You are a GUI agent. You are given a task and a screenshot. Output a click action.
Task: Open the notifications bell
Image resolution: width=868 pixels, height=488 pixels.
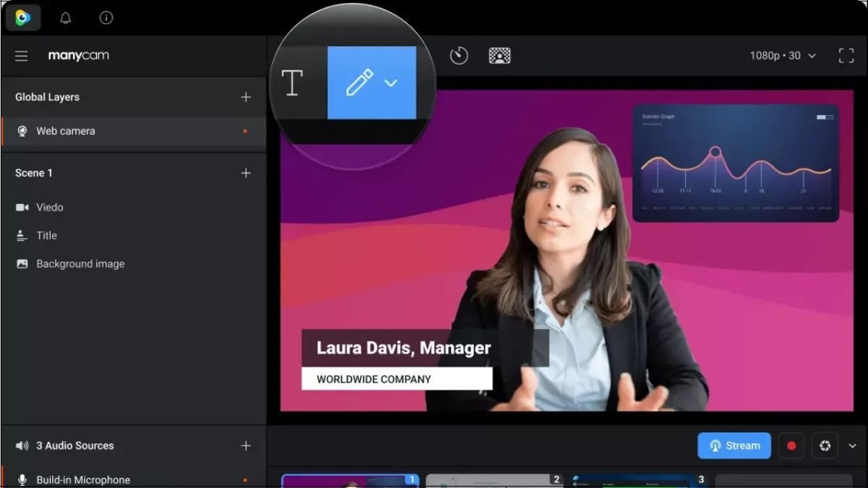point(66,18)
